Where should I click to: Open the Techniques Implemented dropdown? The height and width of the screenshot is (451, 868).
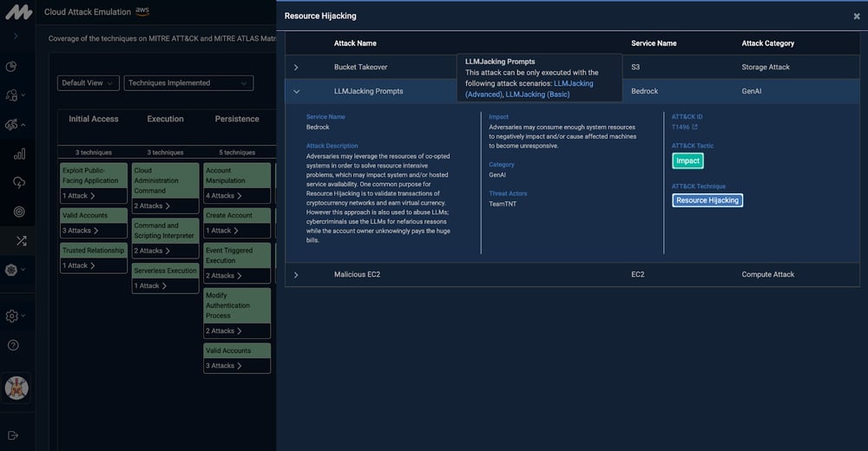[x=188, y=83]
